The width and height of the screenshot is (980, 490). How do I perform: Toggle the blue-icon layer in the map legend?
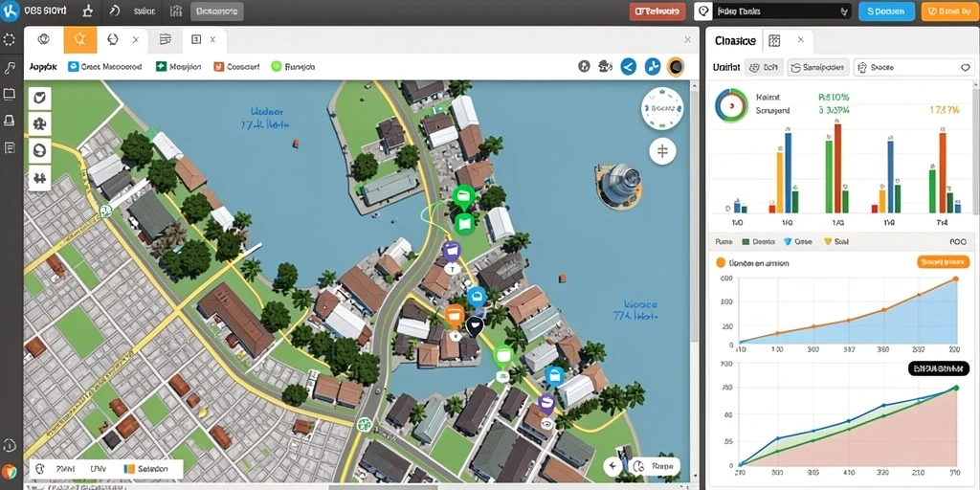coord(104,66)
